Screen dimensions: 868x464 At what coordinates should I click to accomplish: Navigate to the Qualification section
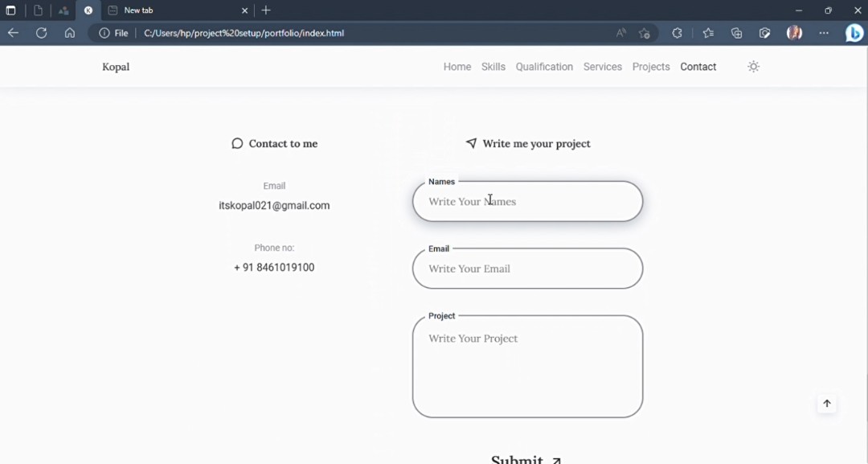[x=544, y=67]
